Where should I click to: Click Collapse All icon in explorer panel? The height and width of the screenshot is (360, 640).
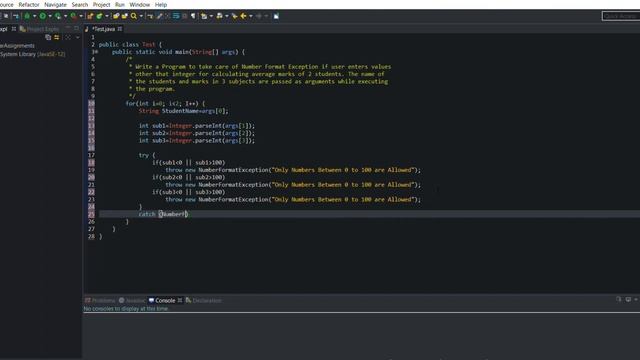point(48,37)
